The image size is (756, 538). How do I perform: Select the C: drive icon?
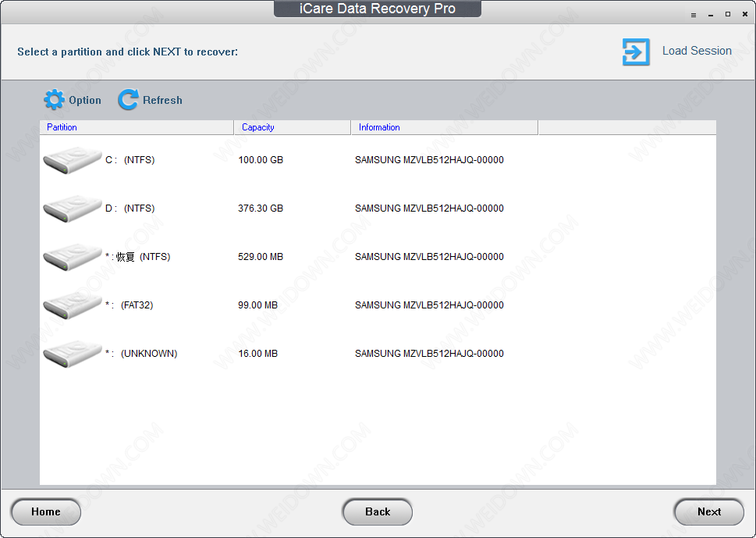[73, 160]
